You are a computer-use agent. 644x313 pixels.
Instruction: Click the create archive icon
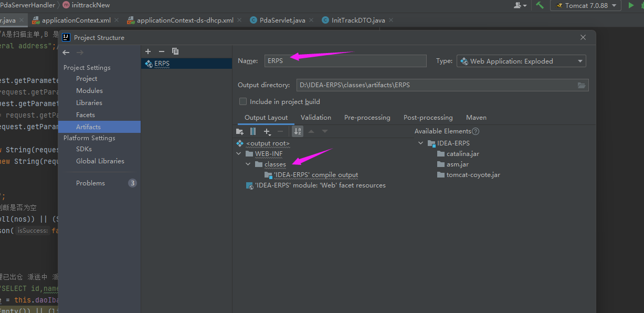pyautogui.click(x=253, y=131)
